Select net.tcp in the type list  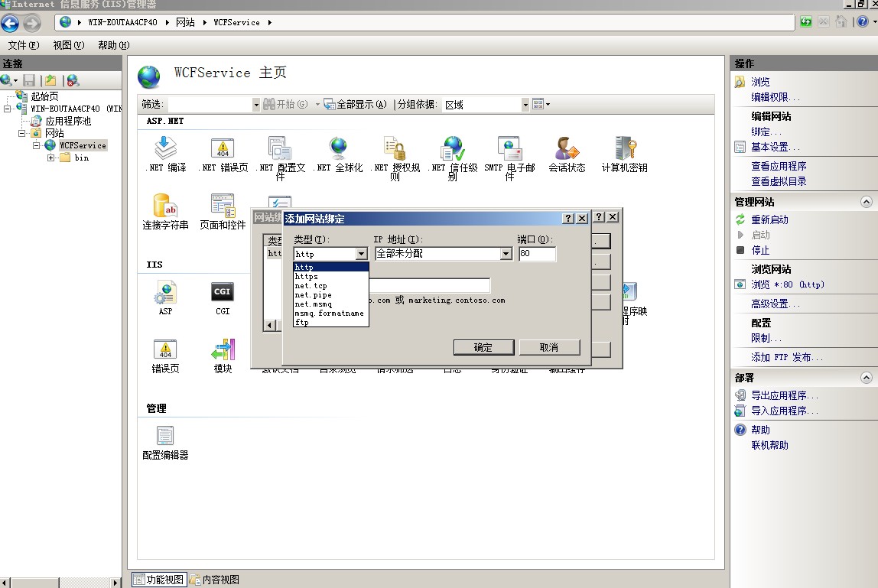click(331, 286)
